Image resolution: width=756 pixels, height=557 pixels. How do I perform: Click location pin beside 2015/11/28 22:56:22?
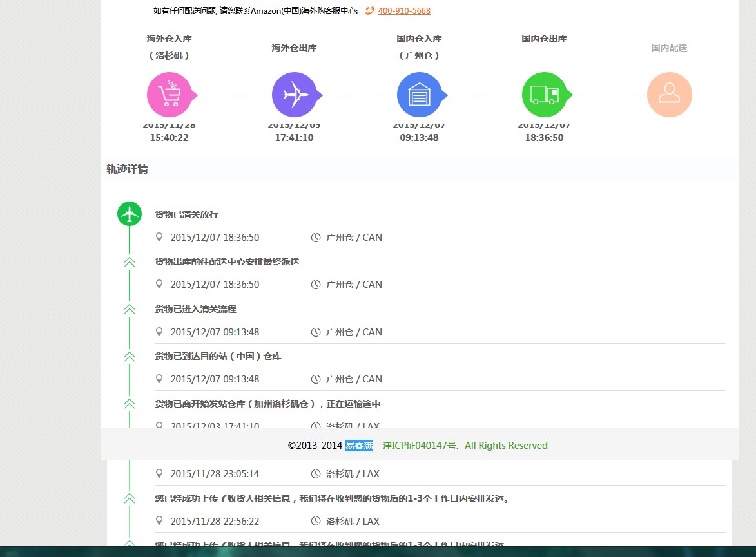tap(159, 520)
